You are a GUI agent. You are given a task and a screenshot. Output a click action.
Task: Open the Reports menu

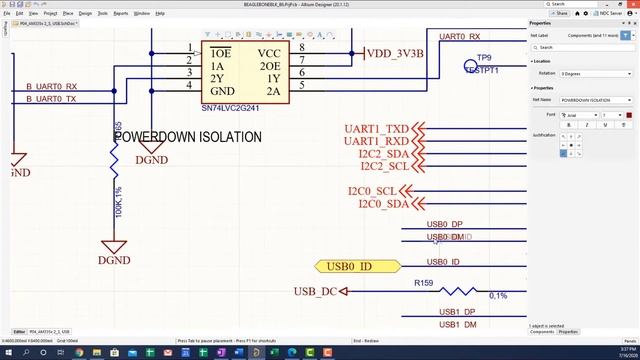[121, 13]
